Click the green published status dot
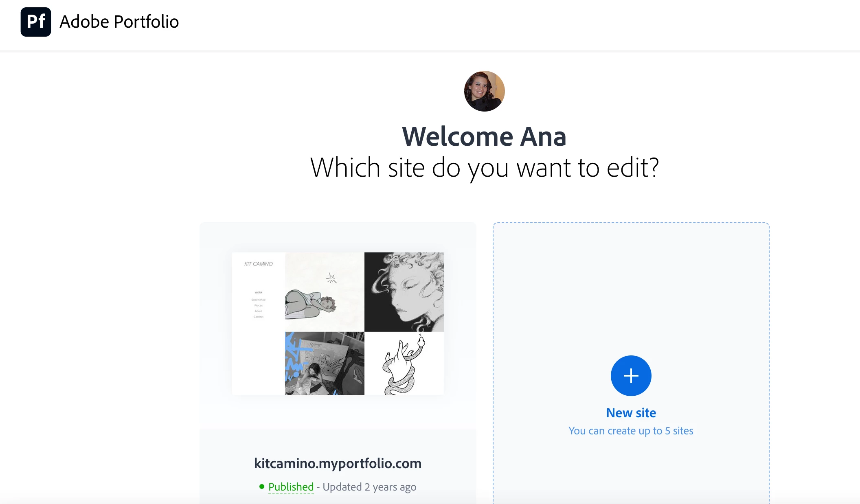The height and width of the screenshot is (504, 860). 262,486
